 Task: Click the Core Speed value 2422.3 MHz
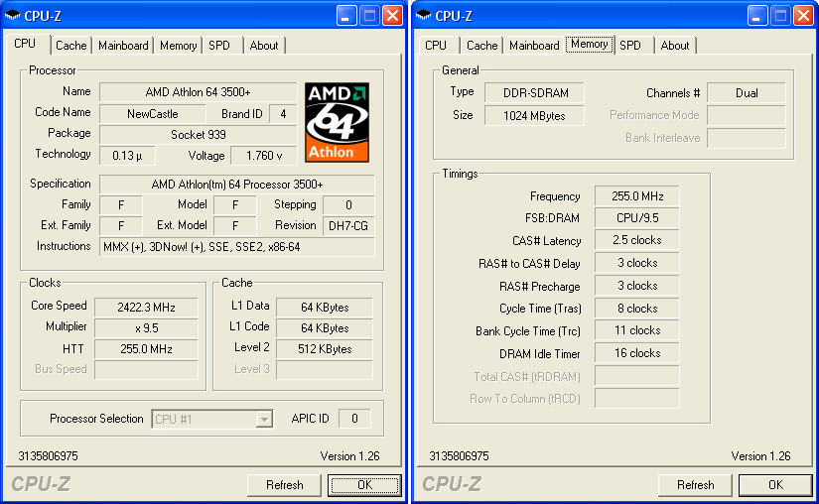coord(146,308)
